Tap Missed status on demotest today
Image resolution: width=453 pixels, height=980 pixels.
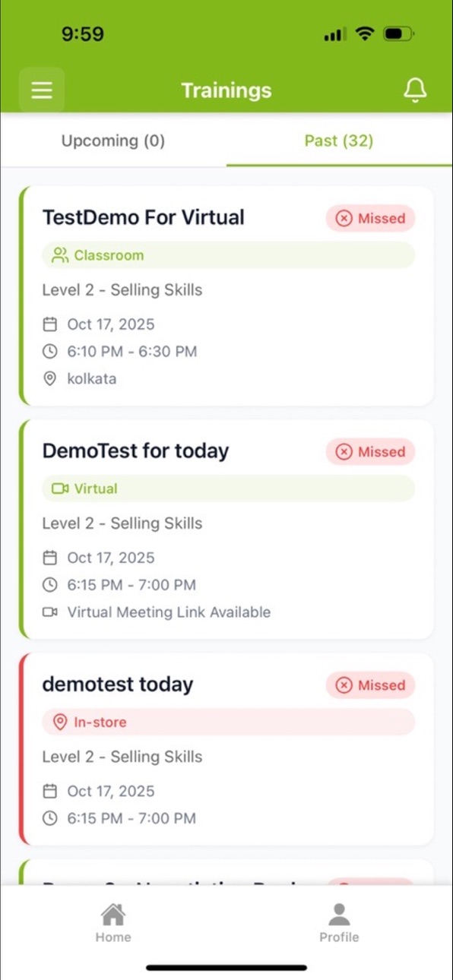pyautogui.click(x=371, y=684)
